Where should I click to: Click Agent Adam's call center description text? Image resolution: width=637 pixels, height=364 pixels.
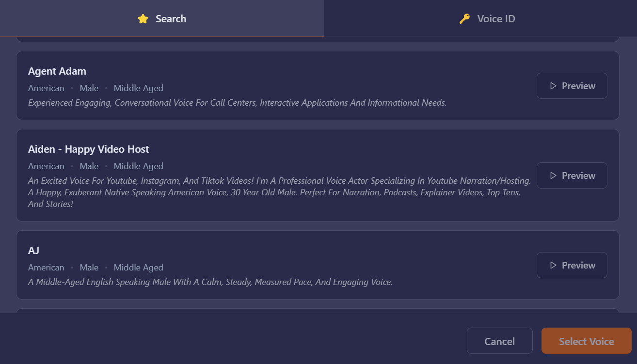[237, 103]
